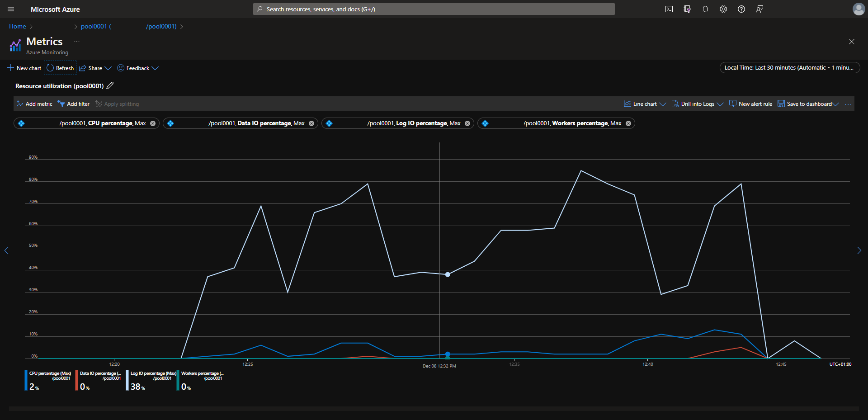This screenshot has width=868, height=420.
Task: Click the search resources field
Action: 434,9
